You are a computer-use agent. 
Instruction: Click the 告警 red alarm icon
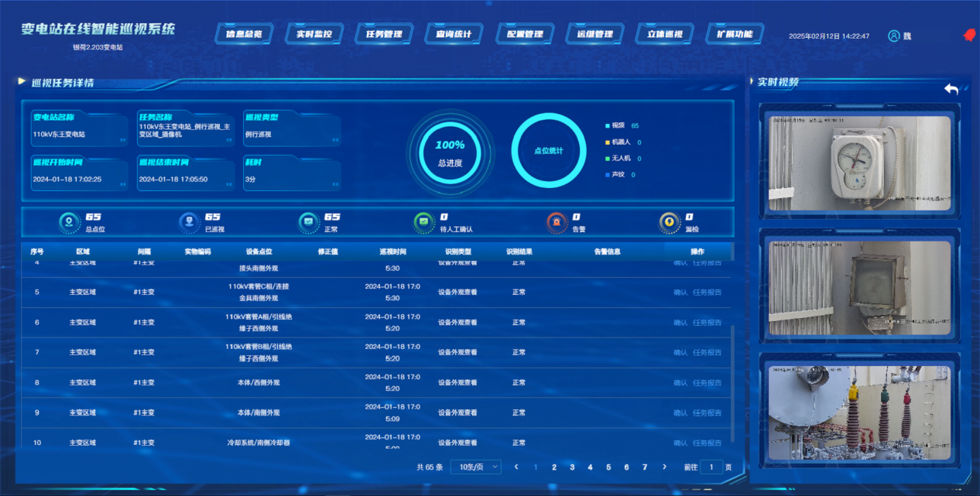[x=556, y=223]
